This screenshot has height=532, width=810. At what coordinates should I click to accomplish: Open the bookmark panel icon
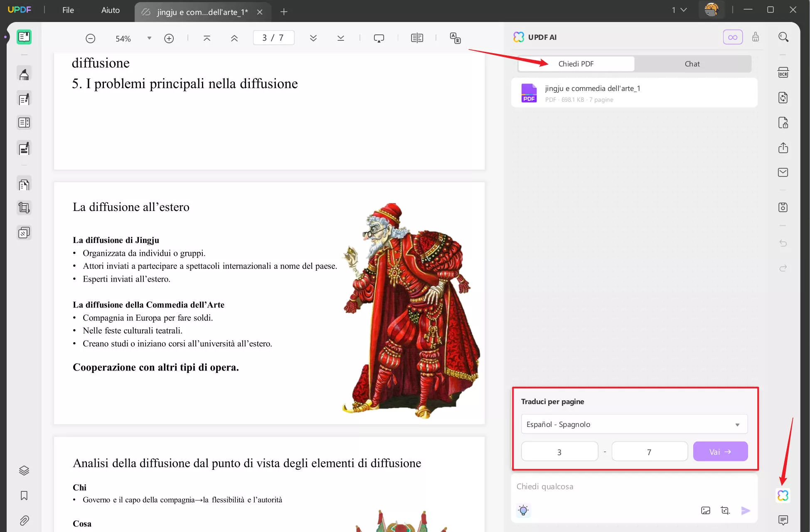(x=24, y=495)
